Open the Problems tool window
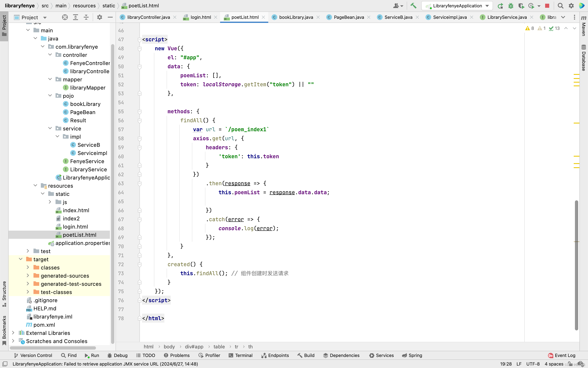Image resolution: width=588 pixels, height=368 pixels. click(x=177, y=355)
